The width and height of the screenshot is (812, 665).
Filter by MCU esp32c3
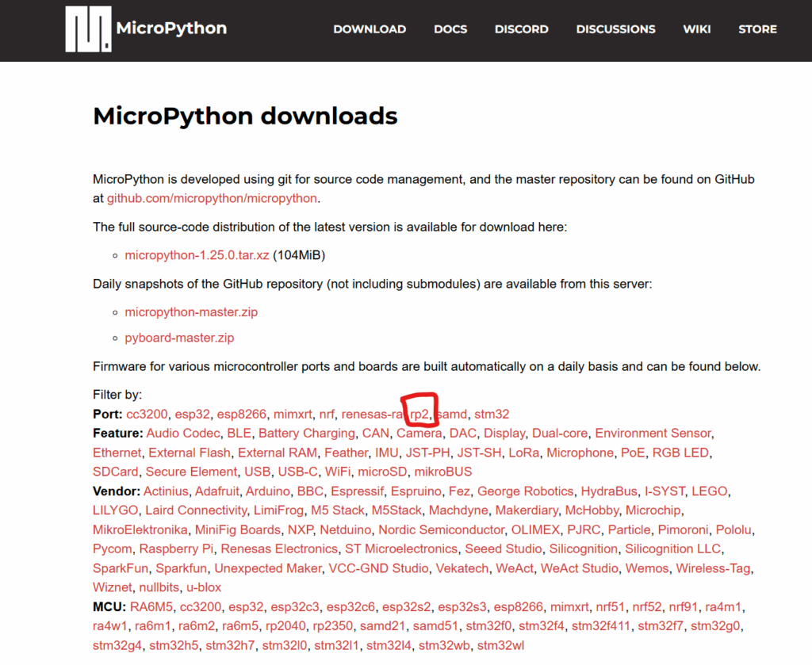(295, 607)
